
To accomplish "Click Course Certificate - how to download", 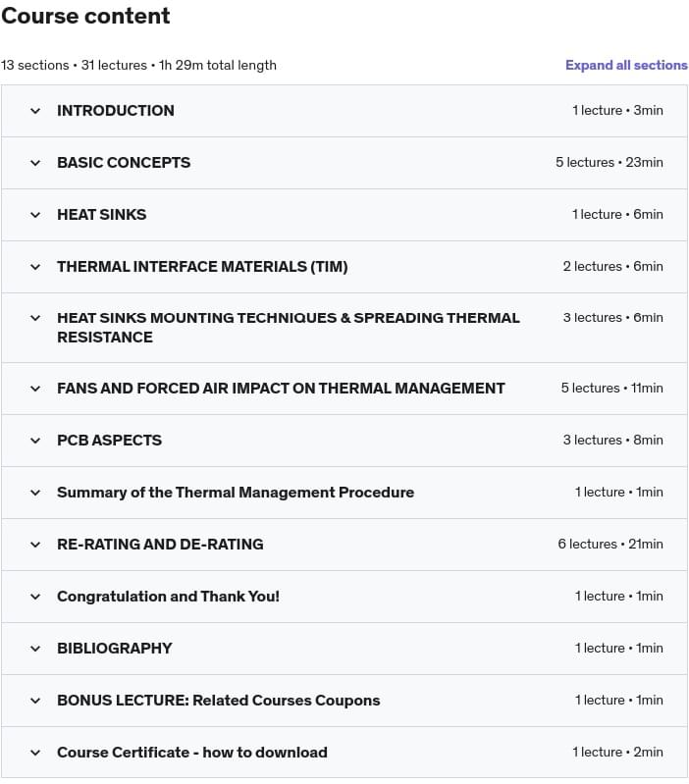I will [x=192, y=753].
